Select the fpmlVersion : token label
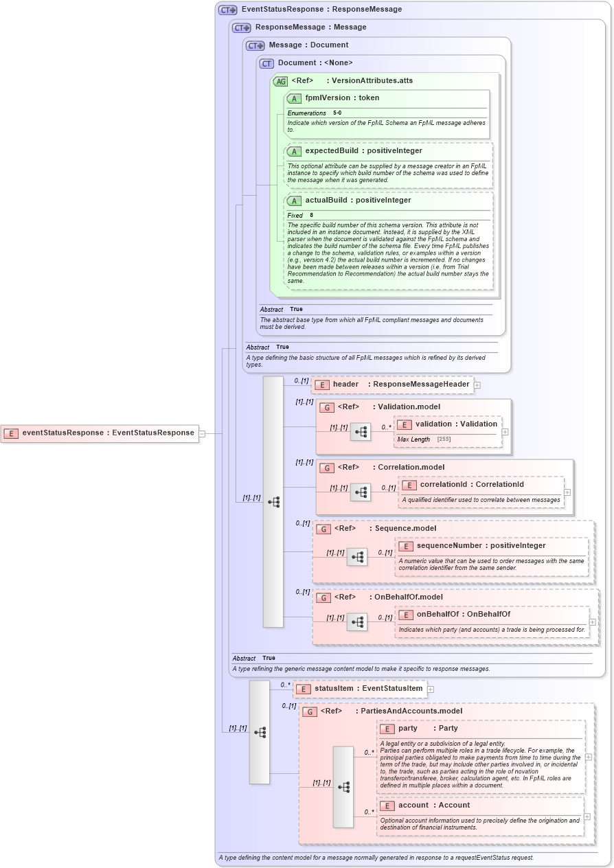 click(343, 98)
